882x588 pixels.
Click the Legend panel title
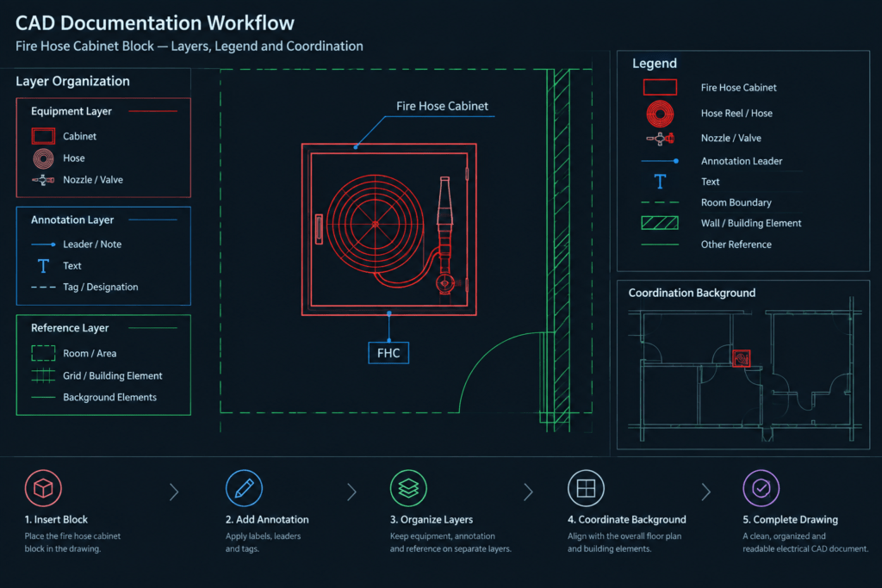click(x=655, y=64)
